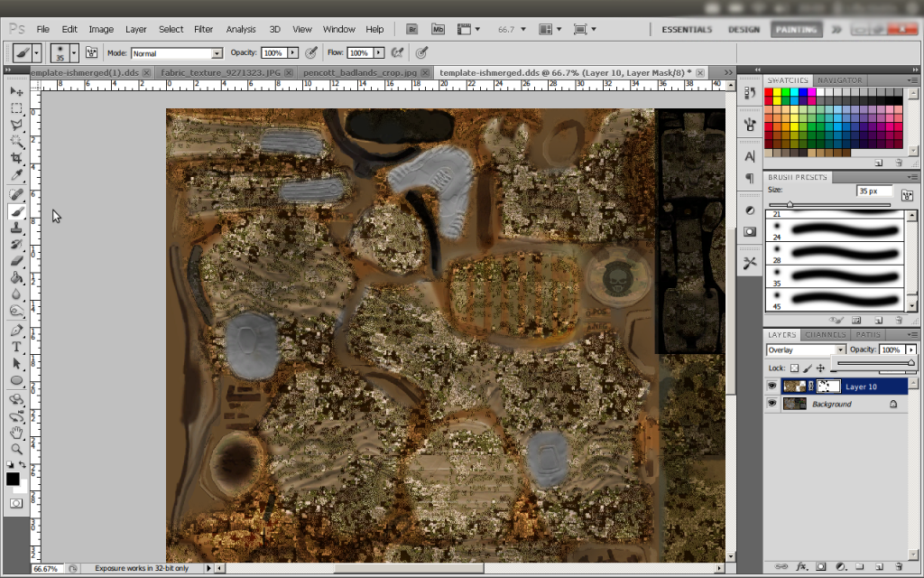924x578 pixels.
Task: Launch Bridge using the Br icon
Action: (x=411, y=29)
